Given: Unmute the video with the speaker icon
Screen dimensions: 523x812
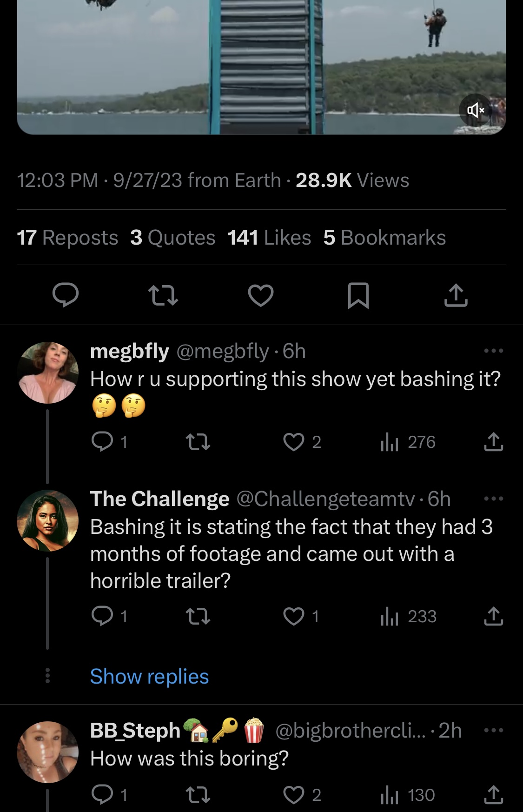Looking at the screenshot, I should 475,110.
